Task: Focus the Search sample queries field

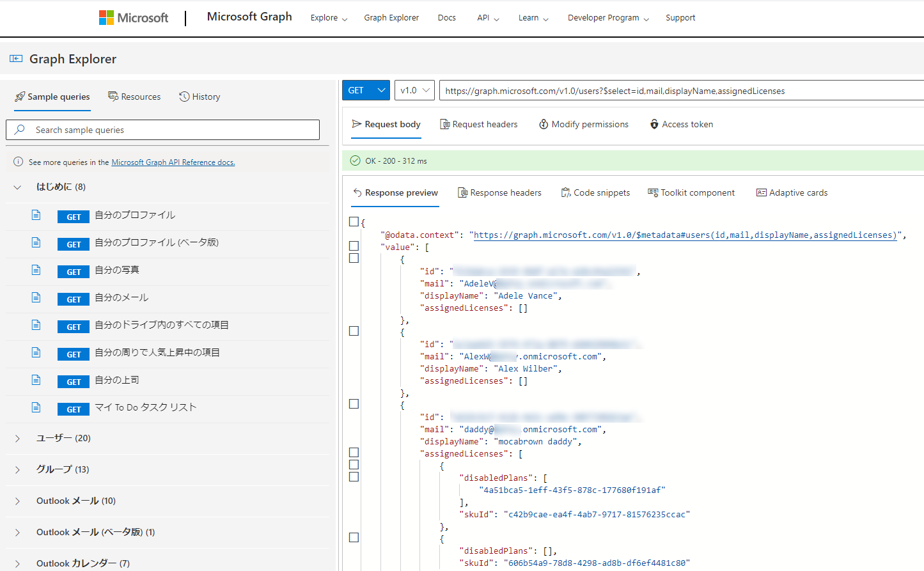Action: click(x=163, y=130)
